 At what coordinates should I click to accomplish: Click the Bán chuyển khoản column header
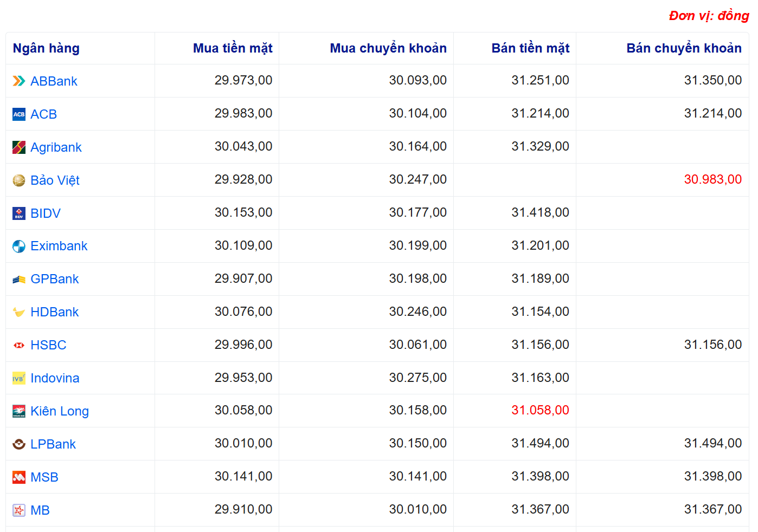click(684, 48)
